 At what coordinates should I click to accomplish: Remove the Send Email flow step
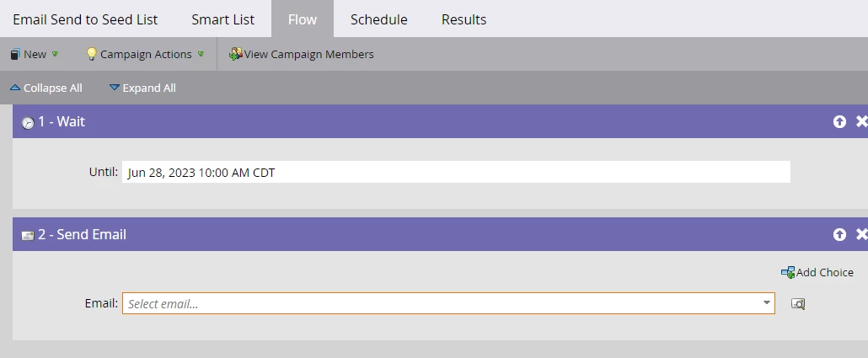click(862, 235)
